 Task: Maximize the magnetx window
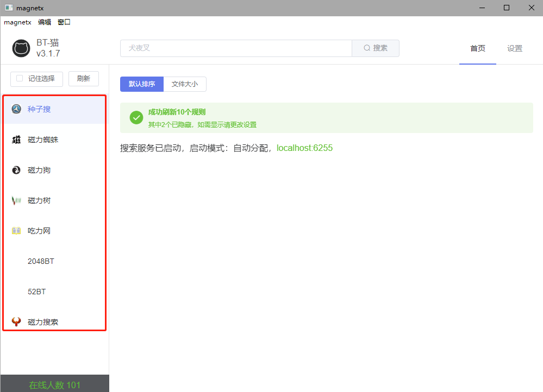[x=506, y=8]
